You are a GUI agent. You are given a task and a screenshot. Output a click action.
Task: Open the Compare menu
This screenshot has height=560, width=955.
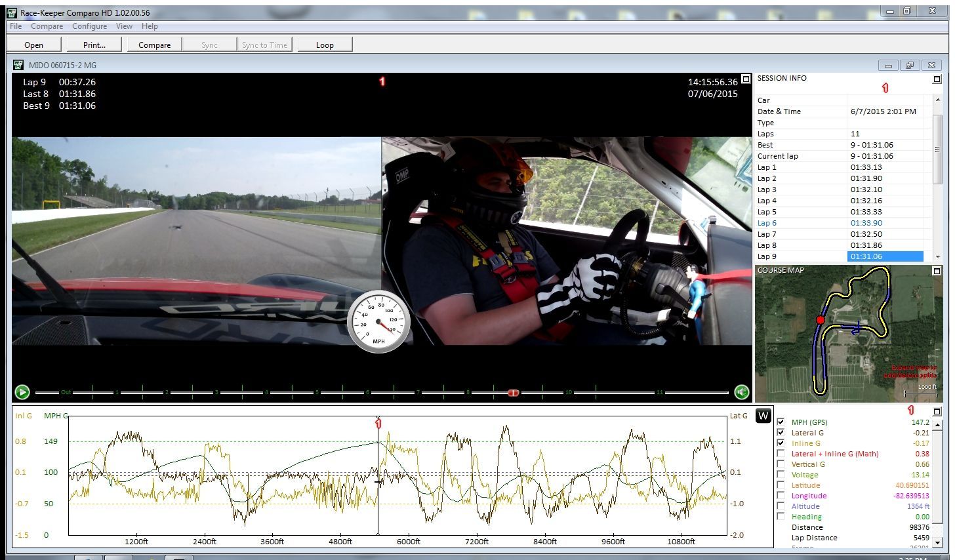(x=46, y=26)
